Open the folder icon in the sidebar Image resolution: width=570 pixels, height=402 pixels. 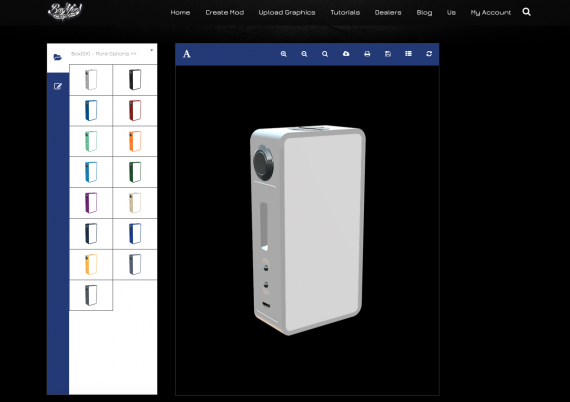pyautogui.click(x=57, y=57)
